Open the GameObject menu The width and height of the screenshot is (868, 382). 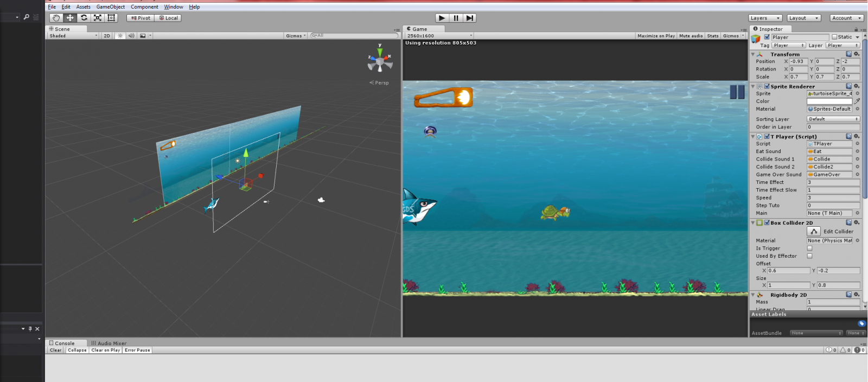[x=111, y=7]
